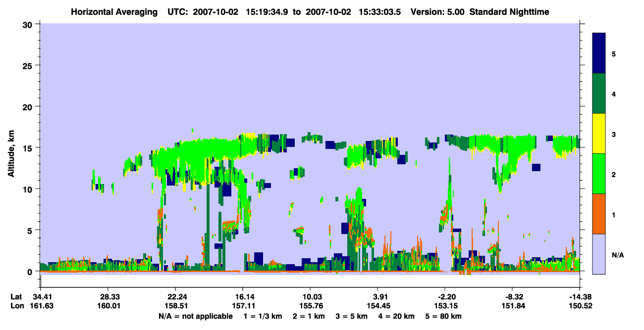
Task: Click longitude value 160.01
Action: 107,306
